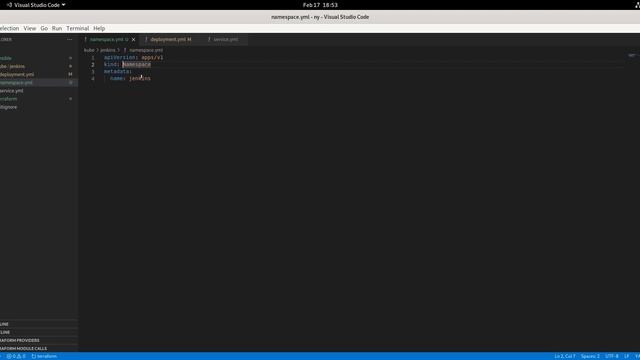The width and height of the screenshot is (640, 360).
Task: Open the Help menu
Action: tap(99, 28)
